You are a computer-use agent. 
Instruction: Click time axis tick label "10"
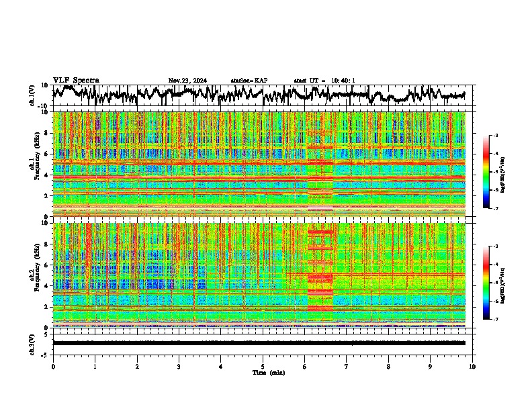472,367
